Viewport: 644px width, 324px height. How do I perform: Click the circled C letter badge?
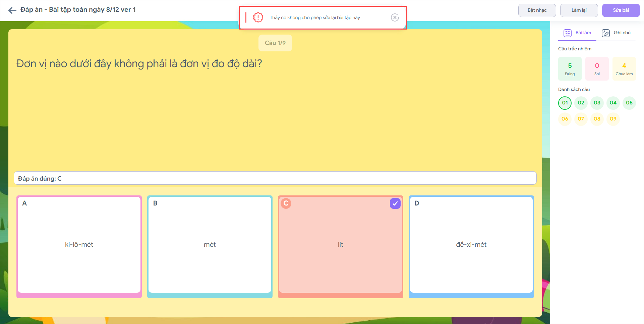[x=286, y=203]
